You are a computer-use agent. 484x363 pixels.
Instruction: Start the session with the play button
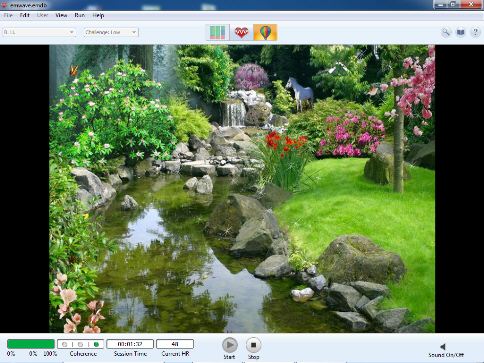[x=230, y=345]
